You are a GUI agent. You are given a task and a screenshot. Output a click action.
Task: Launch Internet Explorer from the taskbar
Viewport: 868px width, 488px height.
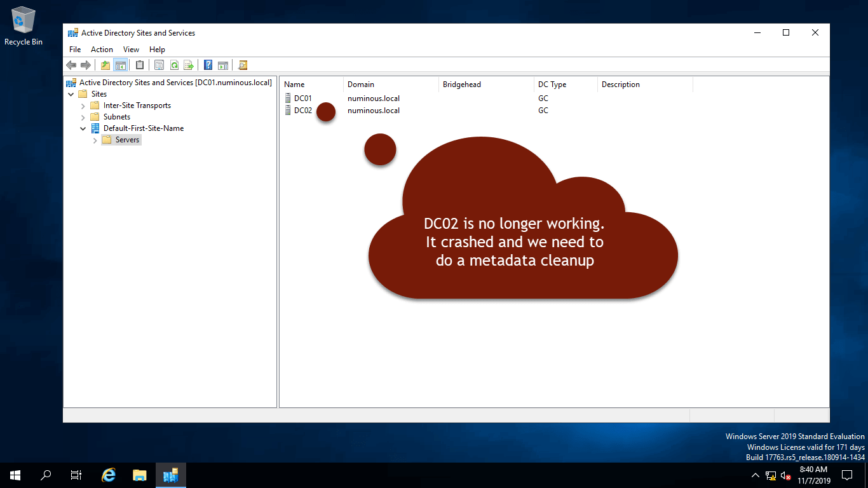click(x=109, y=475)
